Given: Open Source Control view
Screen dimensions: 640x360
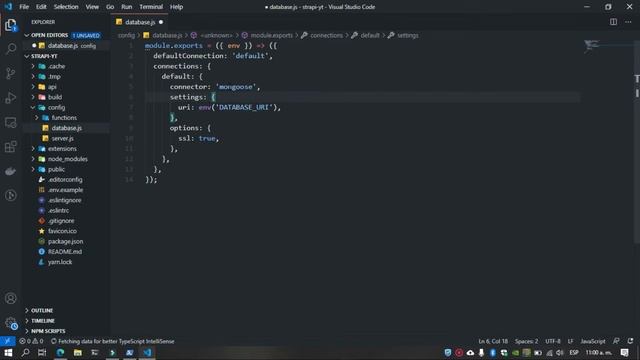Looking at the screenshot, I should tap(11, 73).
